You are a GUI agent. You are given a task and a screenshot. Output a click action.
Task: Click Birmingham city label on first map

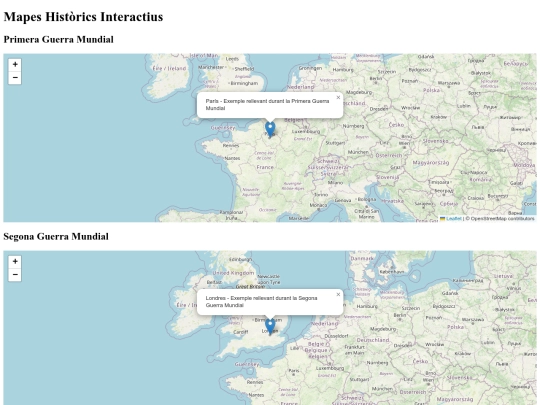click(x=244, y=83)
